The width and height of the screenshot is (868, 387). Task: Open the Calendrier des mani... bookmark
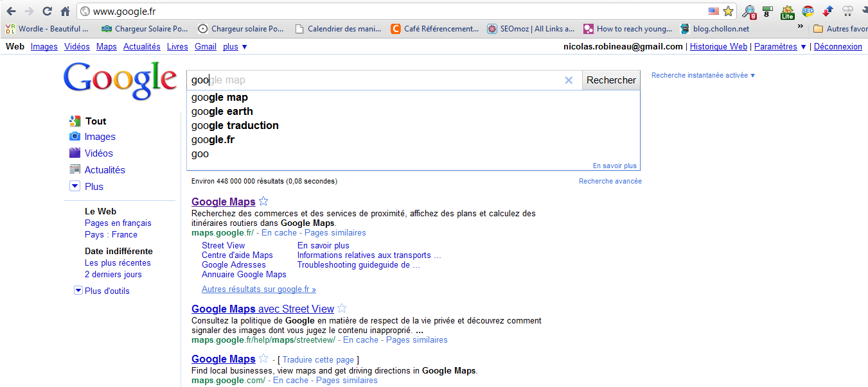tap(338, 29)
